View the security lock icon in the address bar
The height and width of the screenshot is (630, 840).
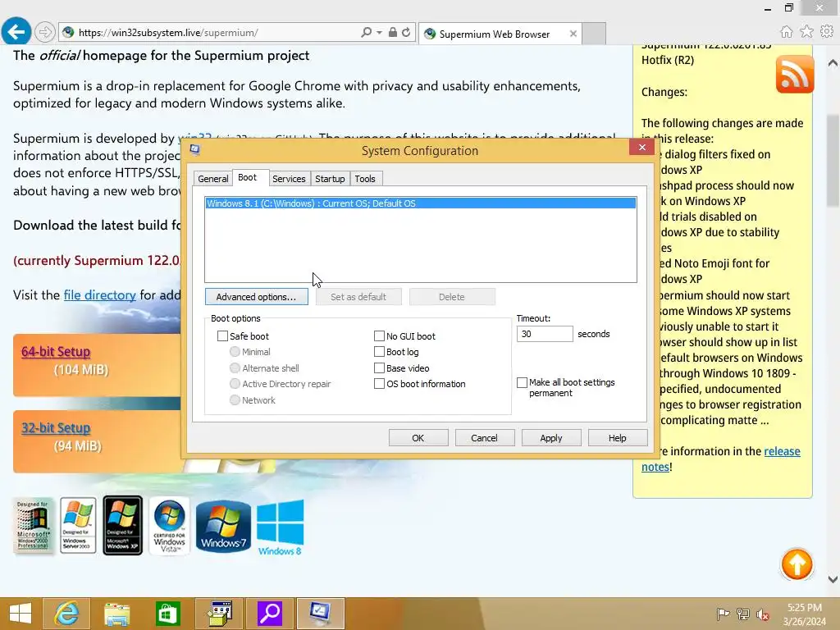point(393,32)
